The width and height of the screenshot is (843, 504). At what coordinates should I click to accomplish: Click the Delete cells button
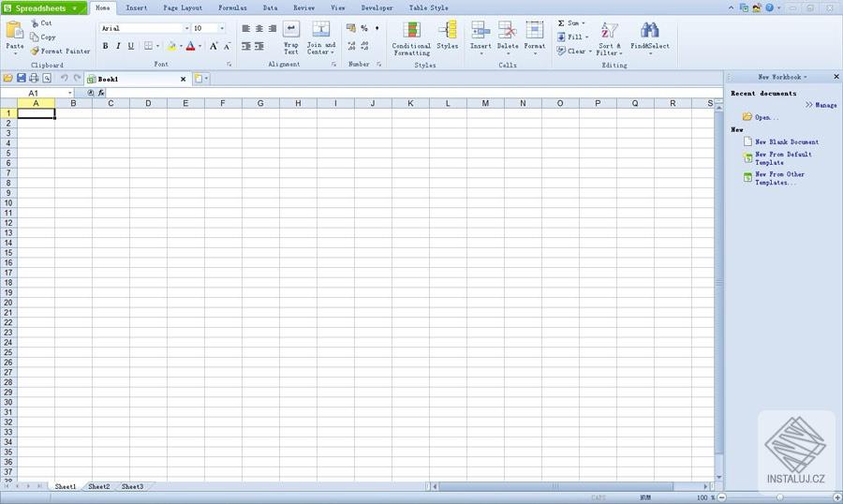pyautogui.click(x=508, y=37)
